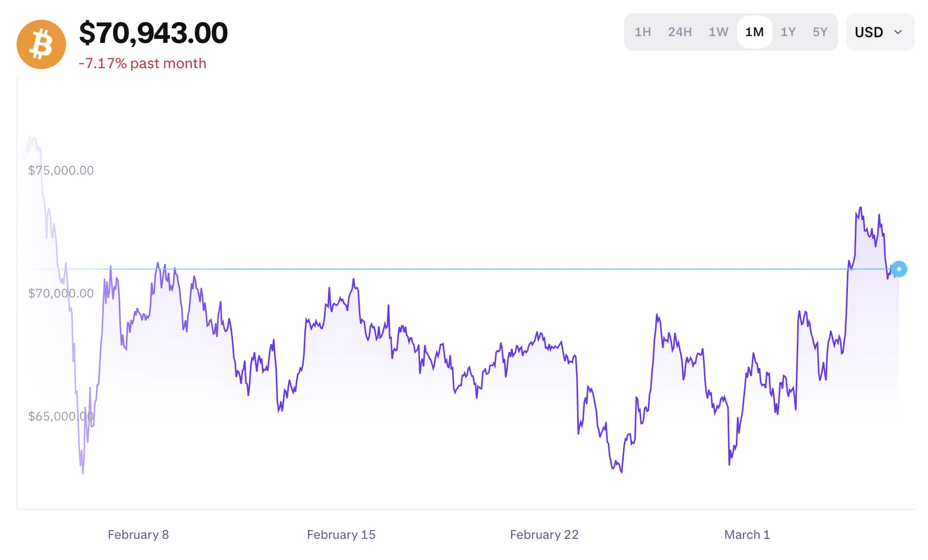
Task: Choose the 1W time range
Action: [718, 32]
